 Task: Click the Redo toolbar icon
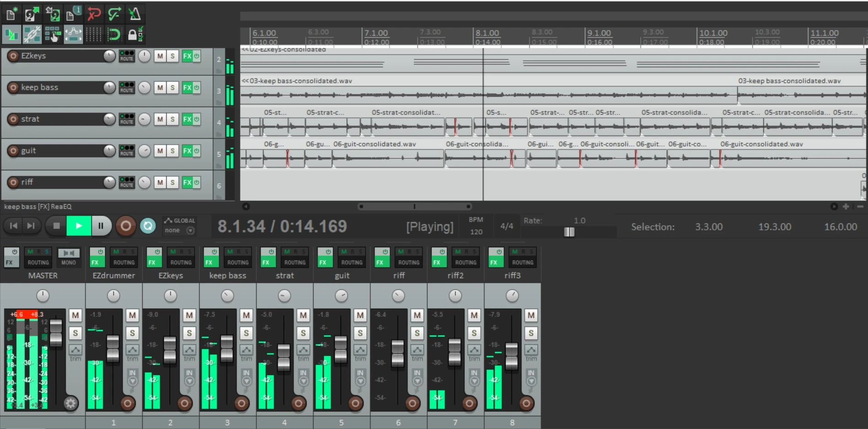pos(114,14)
